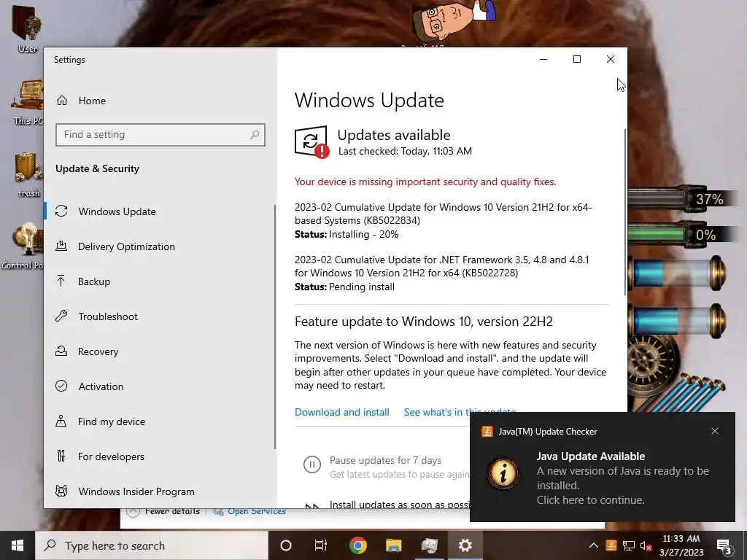Click the For developers icon

click(61, 456)
